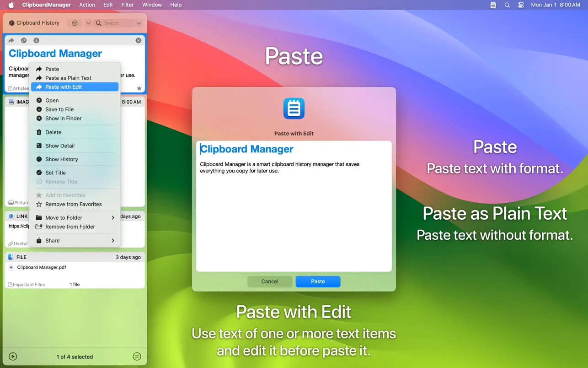Click the play icon in the bottom bar
The height and width of the screenshot is (368, 588).
click(13, 357)
